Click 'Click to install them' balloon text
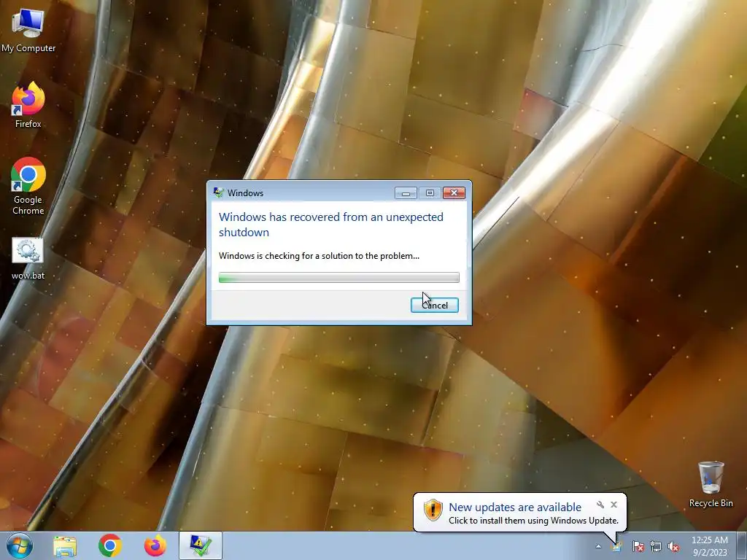Image resolution: width=747 pixels, height=560 pixels. tap(533, 521)
